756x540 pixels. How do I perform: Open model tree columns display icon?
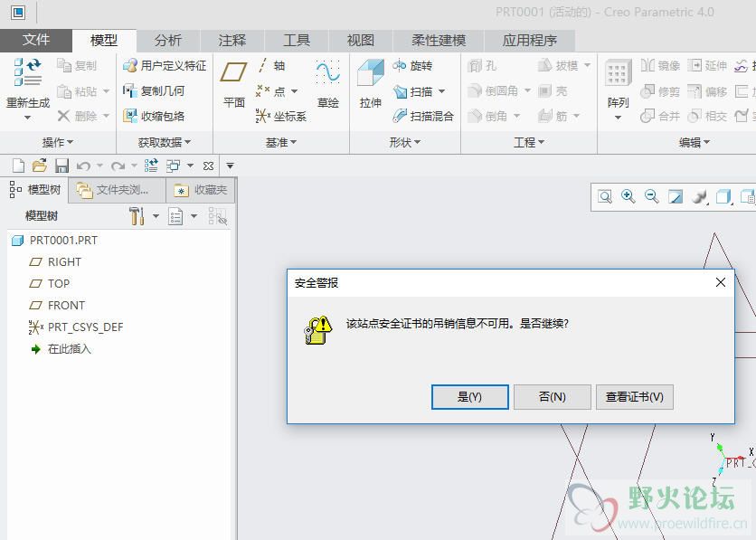pos(175,216)
